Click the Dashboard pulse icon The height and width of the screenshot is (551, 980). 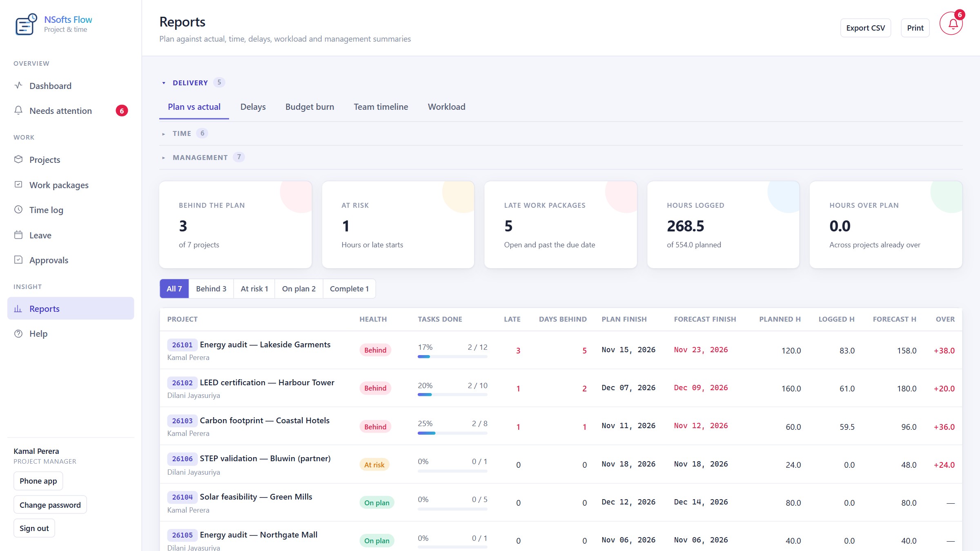[18, 85]
